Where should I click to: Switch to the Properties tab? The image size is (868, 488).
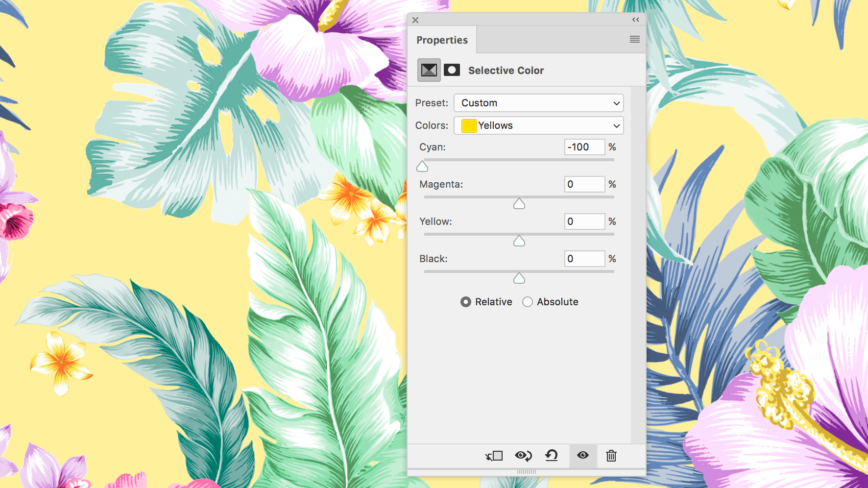point(442,40)
